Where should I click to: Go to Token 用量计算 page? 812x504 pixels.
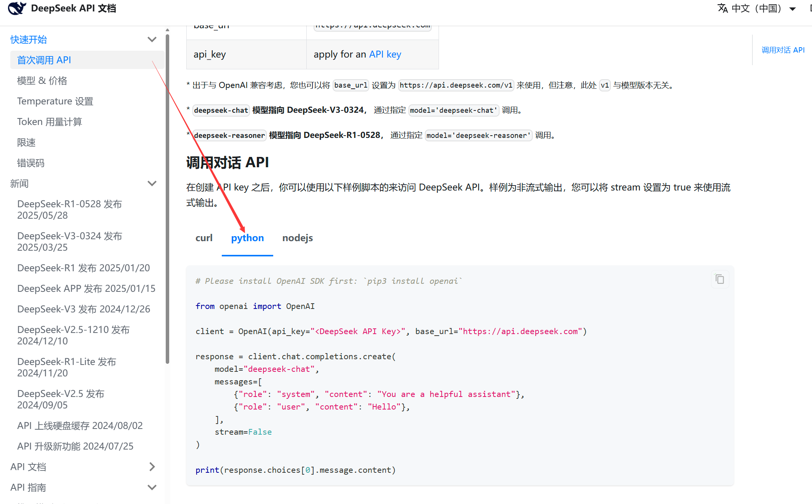click(x=50, y=122)
